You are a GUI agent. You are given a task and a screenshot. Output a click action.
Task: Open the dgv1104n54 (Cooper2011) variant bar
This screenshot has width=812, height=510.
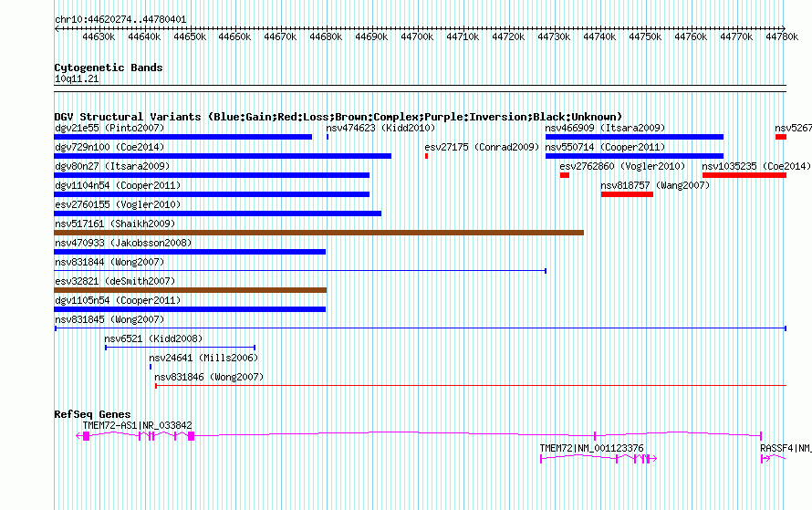click(212, 194)
